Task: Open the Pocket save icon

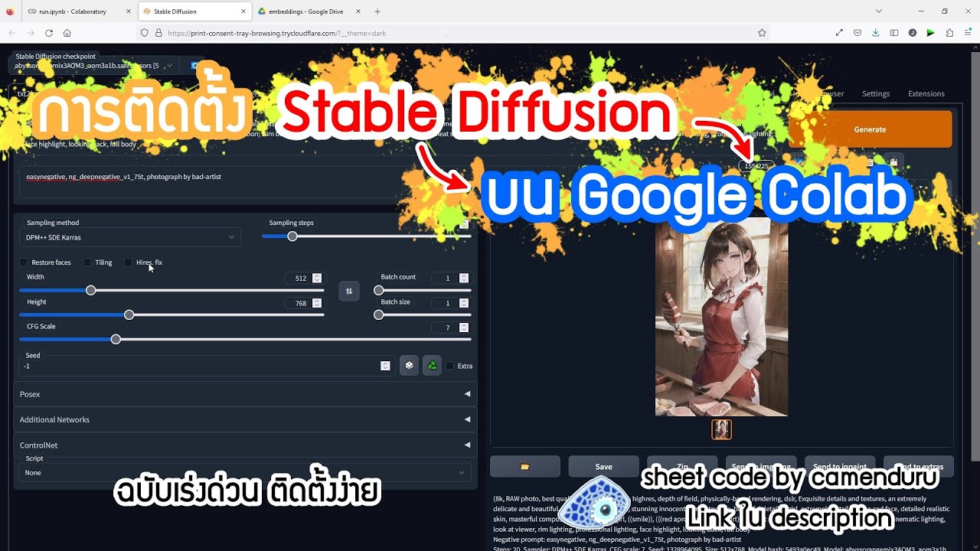Action: tap(857, 33)
